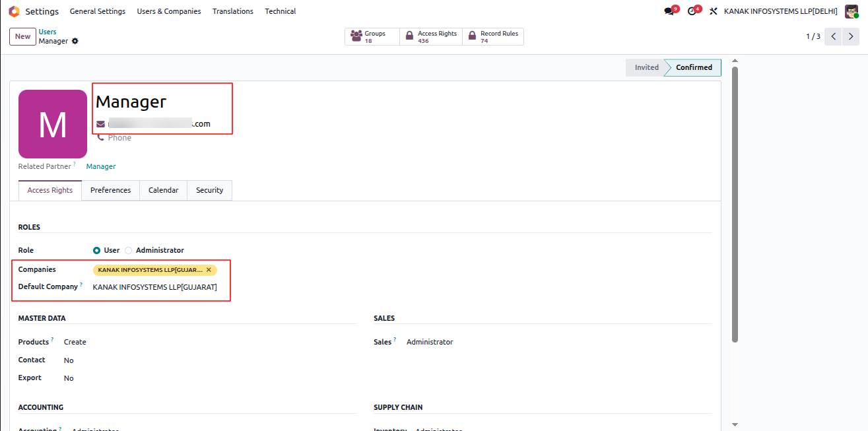The width and height of the screenshot is (868, 431).
Task: Click the ROLES section heading
Action: pos(29,227)
